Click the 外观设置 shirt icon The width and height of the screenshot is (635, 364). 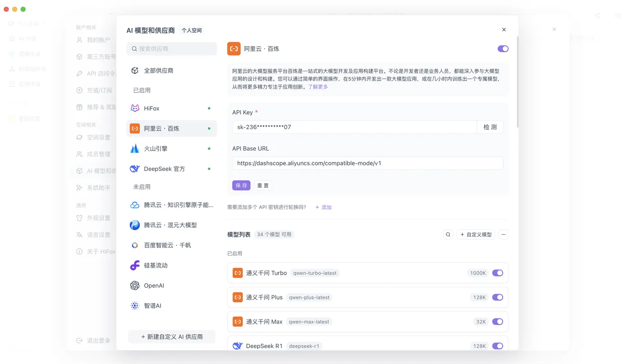point(79,218)
